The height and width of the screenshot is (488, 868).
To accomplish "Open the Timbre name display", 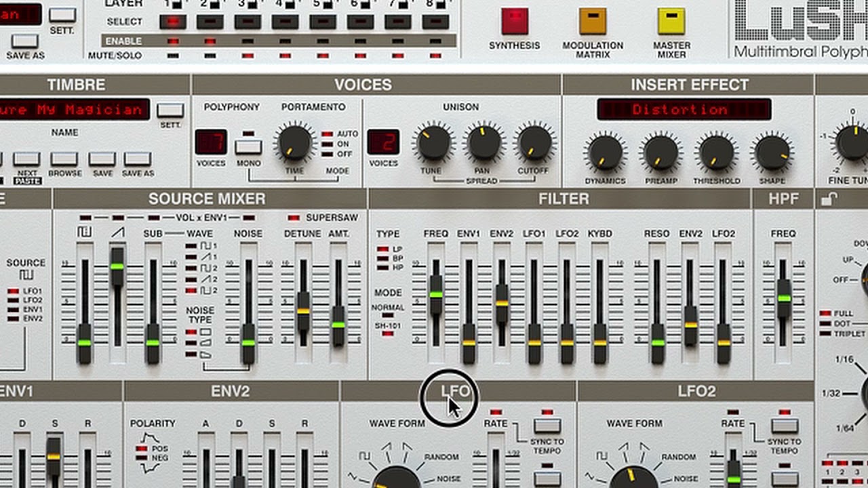I will (x=74, y=109).
